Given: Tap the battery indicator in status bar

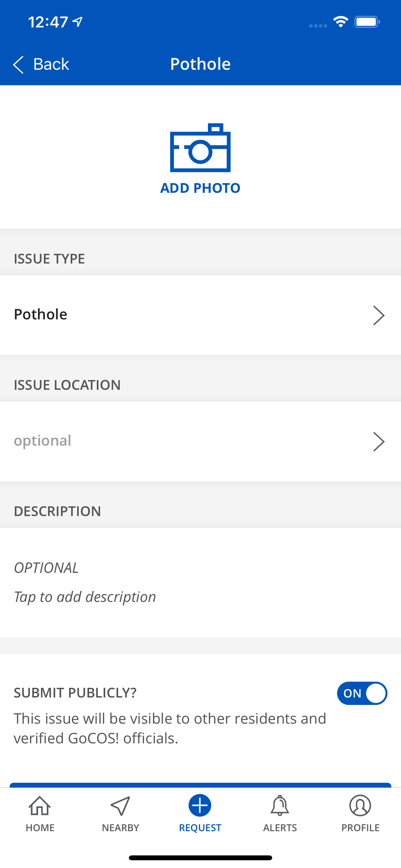Looking at the screenshot, I should [367, 22].
